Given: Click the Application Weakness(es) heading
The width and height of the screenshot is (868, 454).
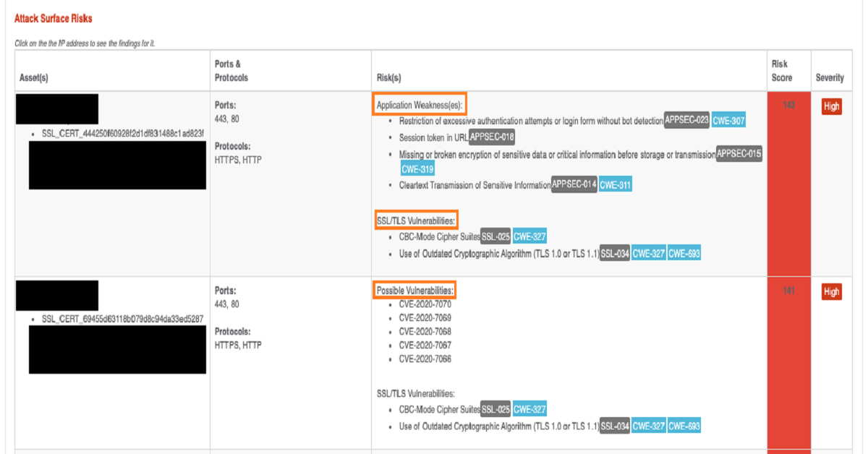Looking at the screenshot, I should (x=419, y=105).
